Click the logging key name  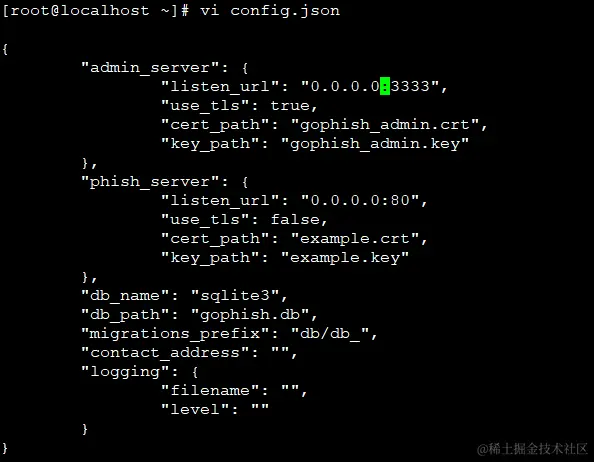tap(125, 372)
